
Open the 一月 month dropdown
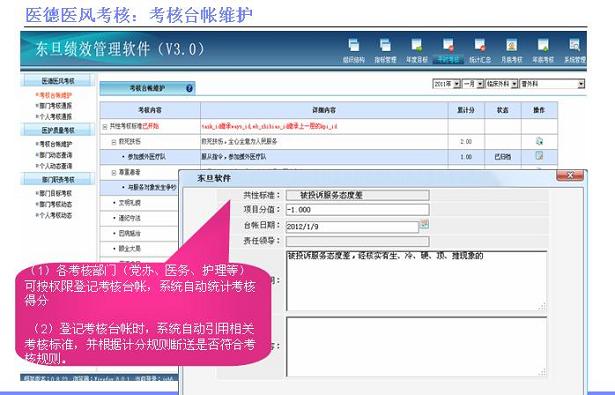(473, 84)
